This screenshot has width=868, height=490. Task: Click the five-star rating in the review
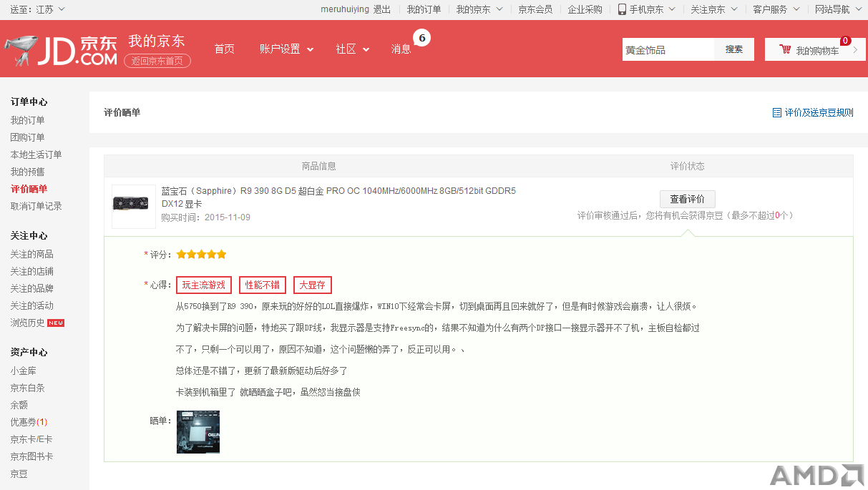click(202, 254)
